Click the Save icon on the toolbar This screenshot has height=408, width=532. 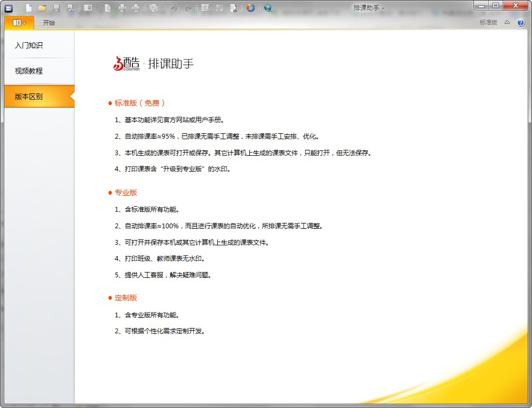coord(57,8)
